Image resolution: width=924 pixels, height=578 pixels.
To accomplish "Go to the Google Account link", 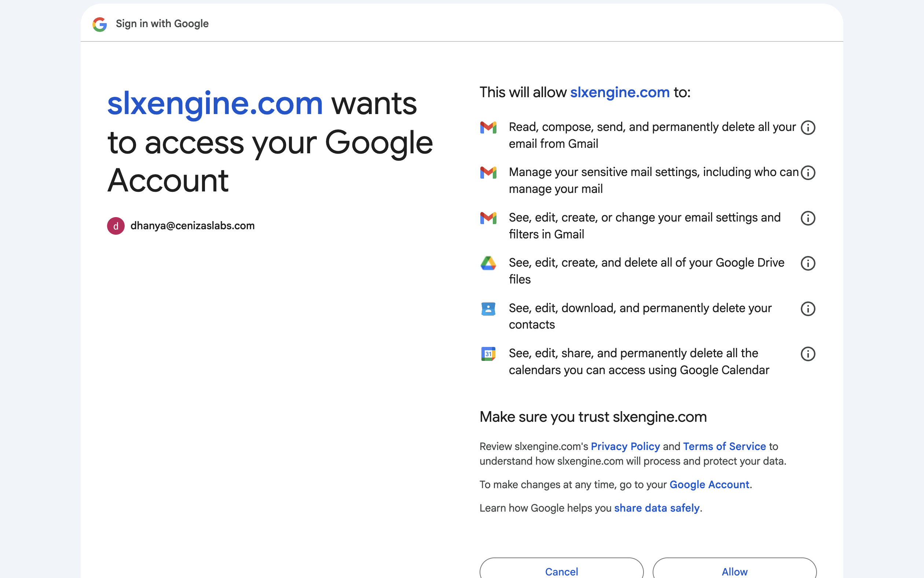I will click(x=709, y=485).
